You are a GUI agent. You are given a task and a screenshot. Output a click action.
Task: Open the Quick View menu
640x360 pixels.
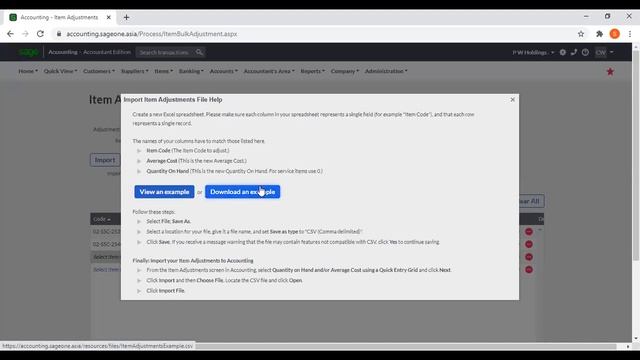click(x=60, y=71)
